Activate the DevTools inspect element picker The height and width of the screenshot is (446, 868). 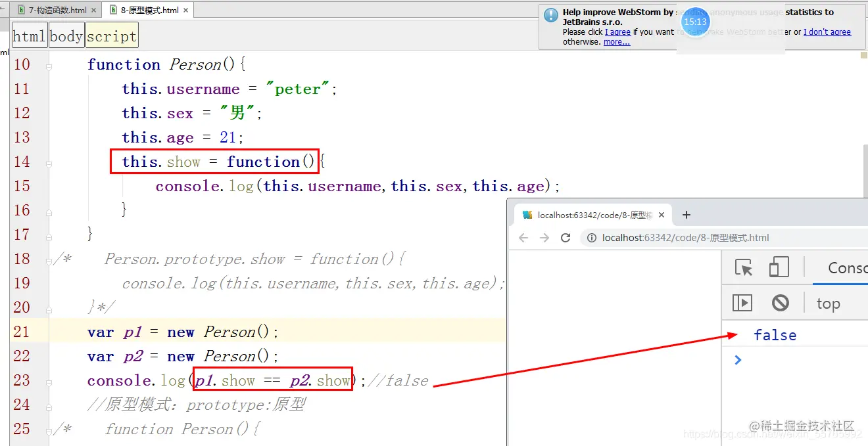[x=744, y=267]
